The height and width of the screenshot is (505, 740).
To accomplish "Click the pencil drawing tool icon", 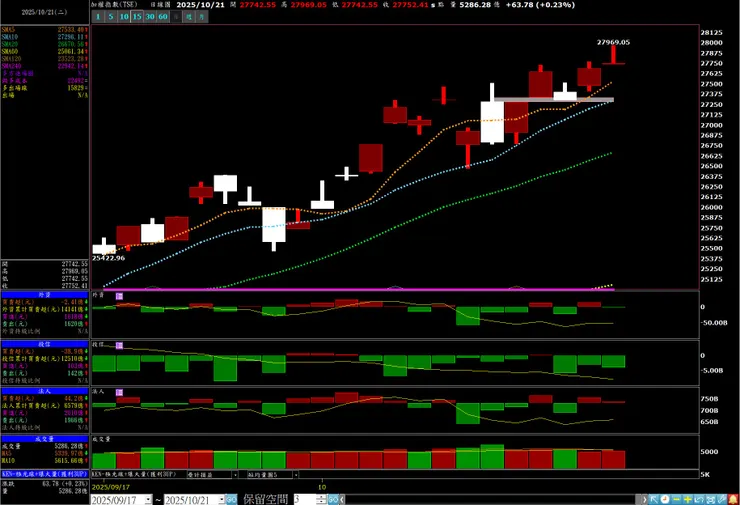I will 722,499.
